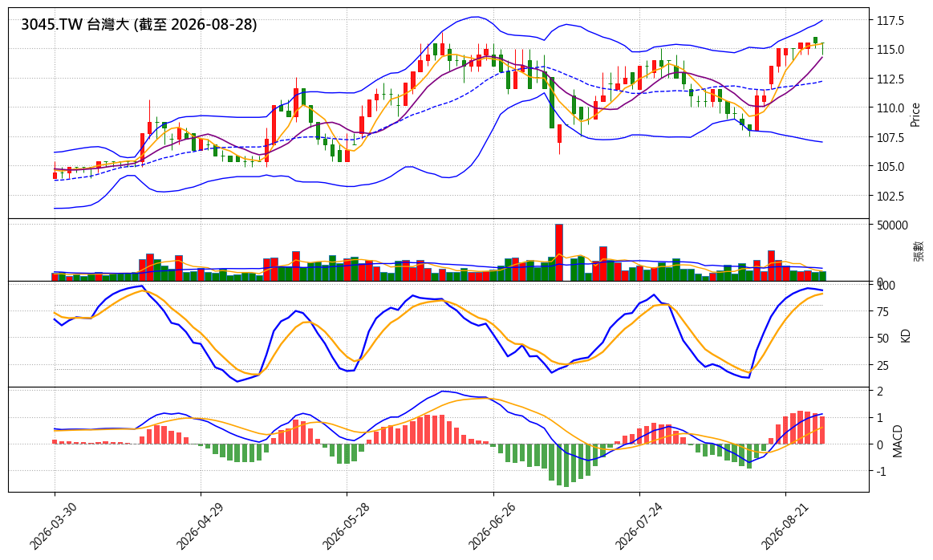Click the date label 2026-05-28

345,526
